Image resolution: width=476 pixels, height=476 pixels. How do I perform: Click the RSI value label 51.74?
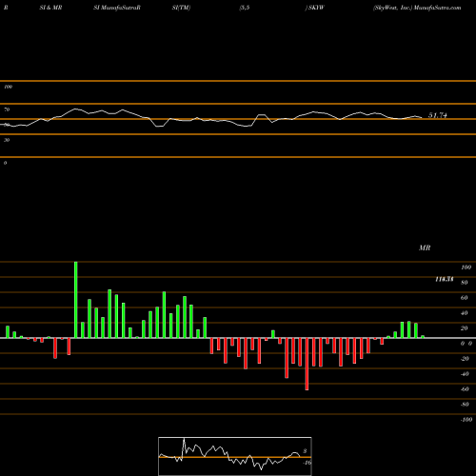point(438,115)
